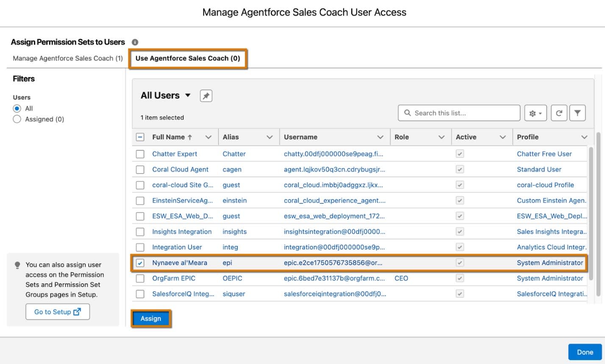Select the Coral Cloud Agent checkbox

click(140, 170)
